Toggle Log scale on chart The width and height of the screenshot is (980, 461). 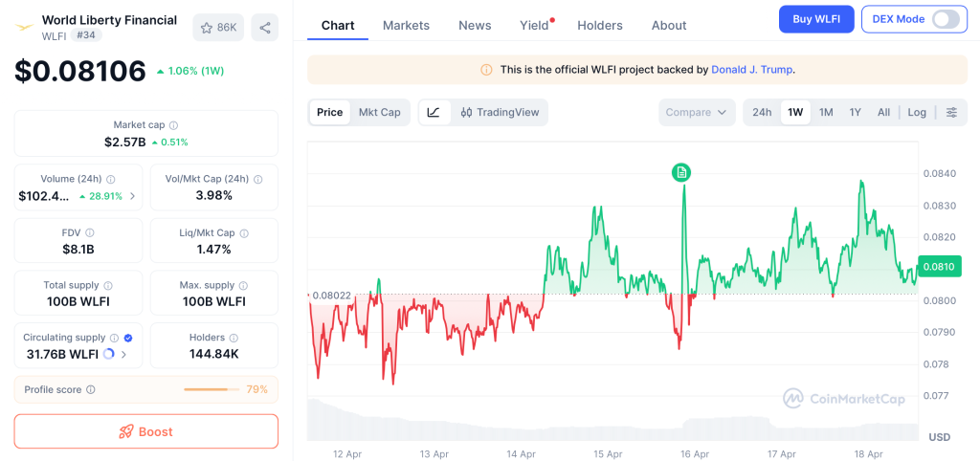[x=917, y=112]
